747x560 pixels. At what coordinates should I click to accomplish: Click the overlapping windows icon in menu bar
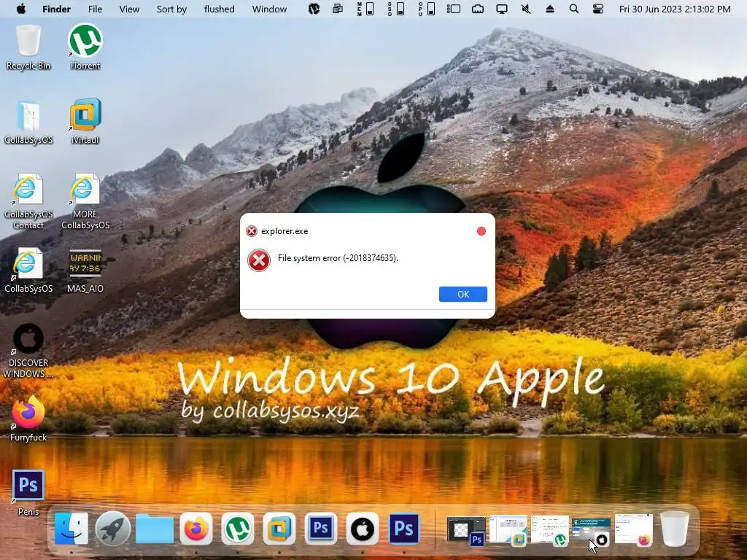[x=337, y=9]
